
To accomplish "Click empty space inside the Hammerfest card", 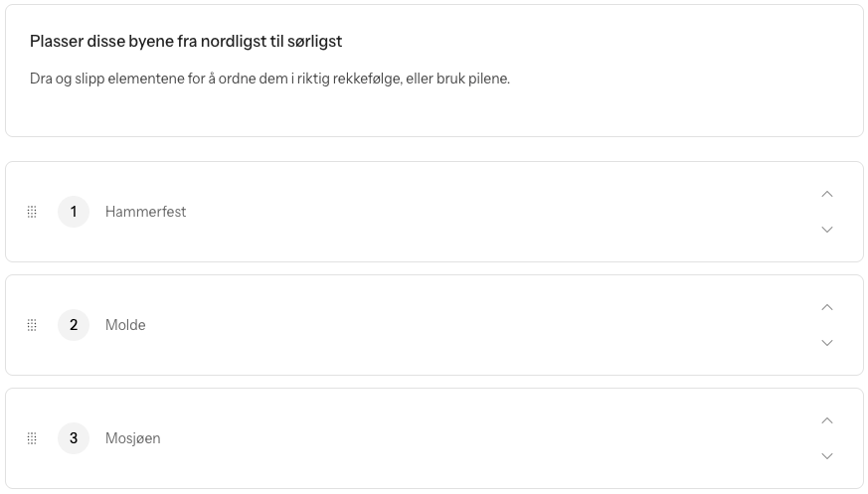I will click(x=477, y=212).
